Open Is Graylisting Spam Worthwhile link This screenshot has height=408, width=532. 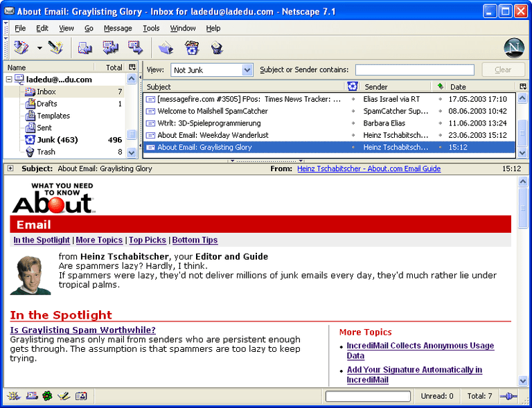click(x=83, y=330)
